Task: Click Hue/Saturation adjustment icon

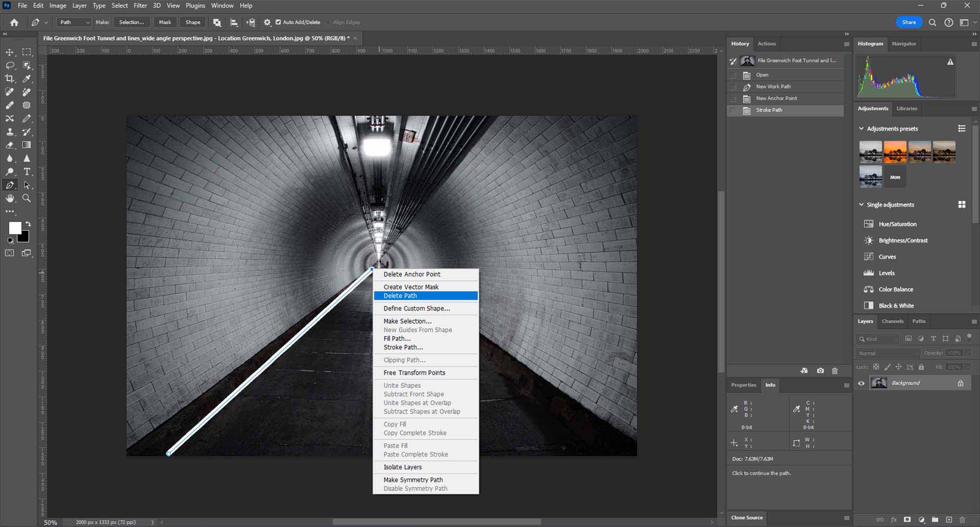Action: tap(869, 224)
